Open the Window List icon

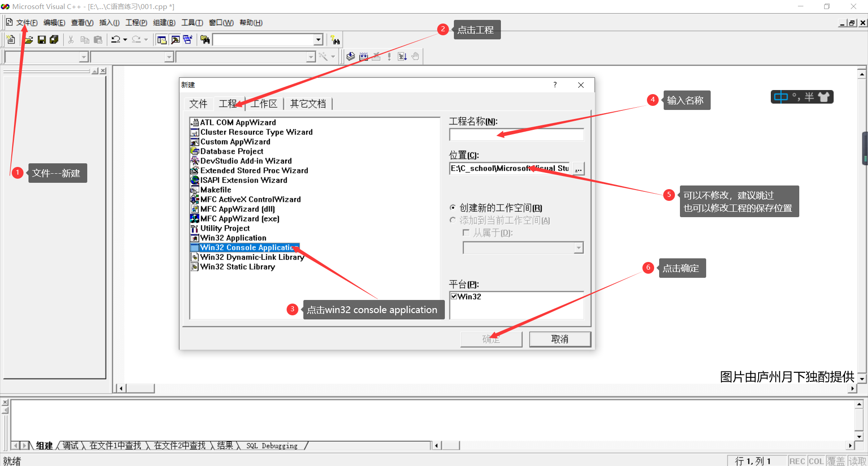(188, 40)
